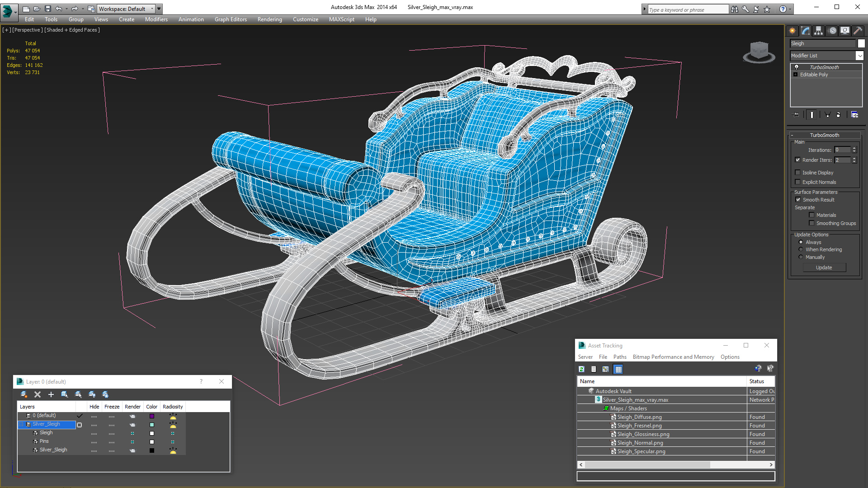Click the Redo arrow icon
Image resolution: width=868 pixels, height=488 pixels.
click(x=75, y=9)
